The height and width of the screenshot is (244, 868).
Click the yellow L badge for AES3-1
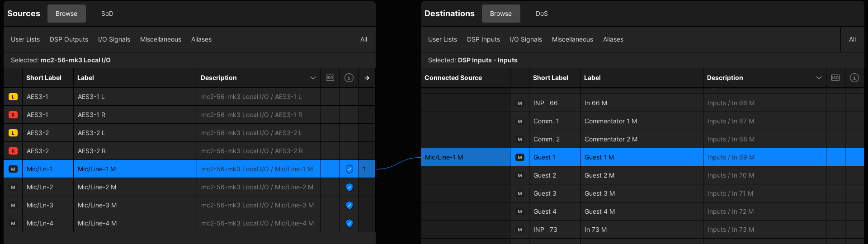(x=13, y=97)
